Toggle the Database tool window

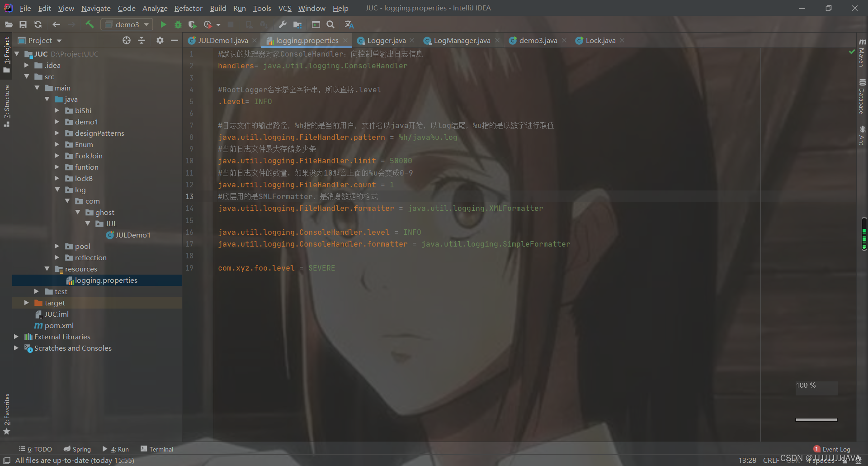[862, 96]
